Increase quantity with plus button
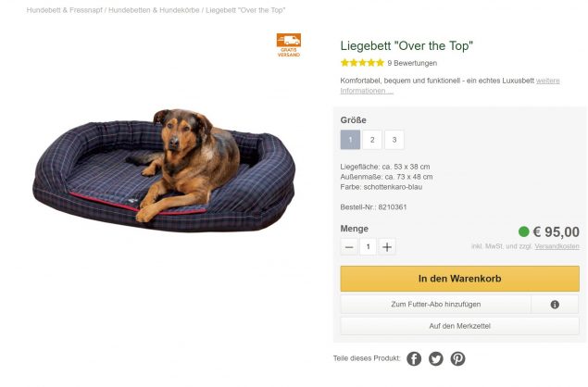Viewport: 588px width, 387px height. click(x=387, y=247)
